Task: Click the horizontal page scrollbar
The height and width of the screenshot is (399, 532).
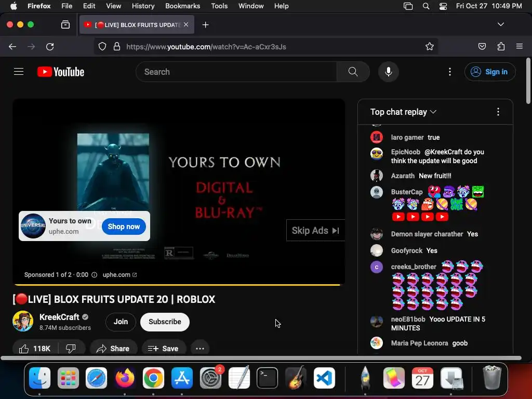Action: click(x=261, y=358)
